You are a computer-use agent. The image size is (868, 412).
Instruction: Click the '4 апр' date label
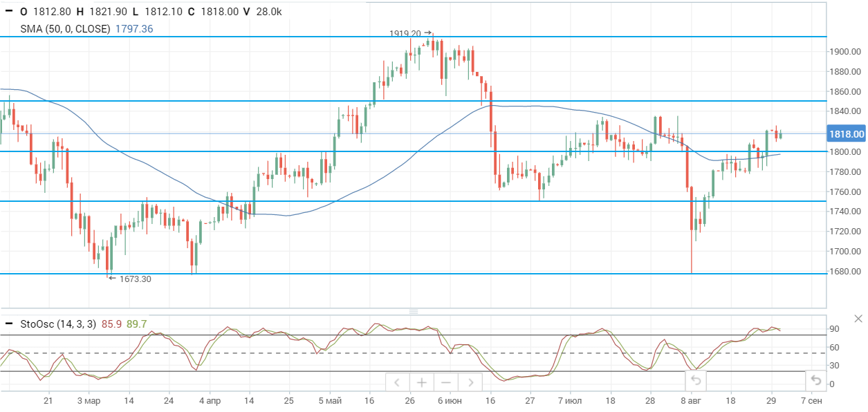point(210,401)
